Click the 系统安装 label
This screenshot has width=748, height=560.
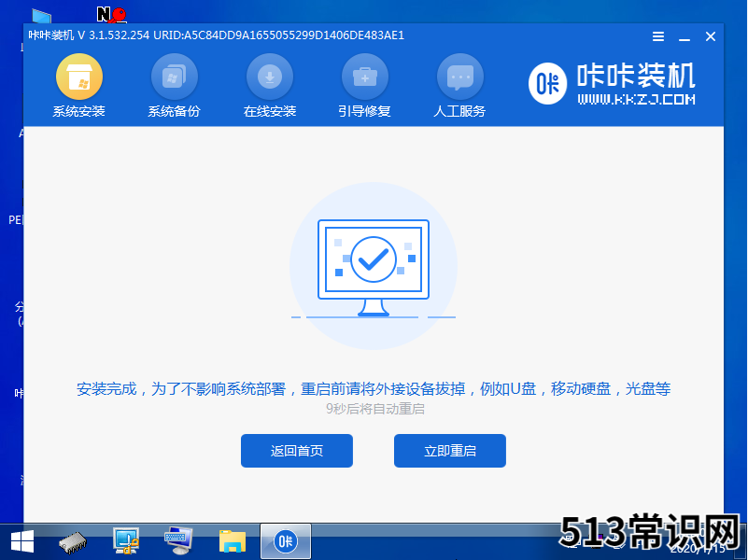pyautogui.click(x=78, y=111)
